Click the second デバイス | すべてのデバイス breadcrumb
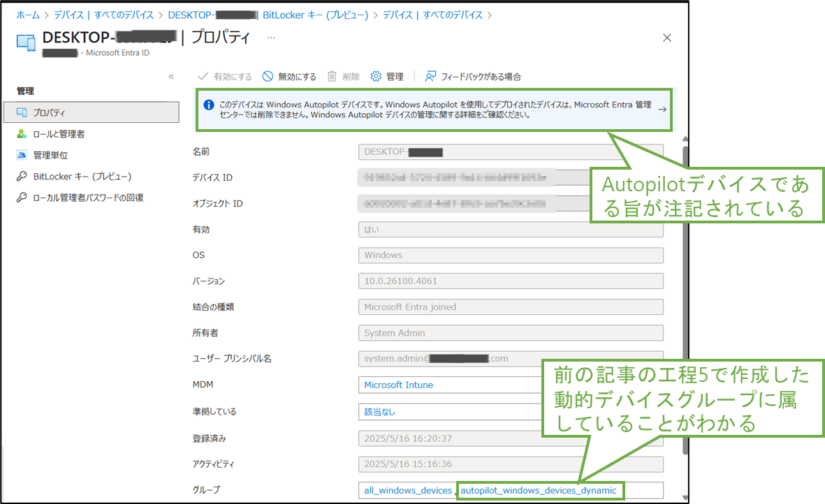825x504 pixels. (x=432, y=15)
